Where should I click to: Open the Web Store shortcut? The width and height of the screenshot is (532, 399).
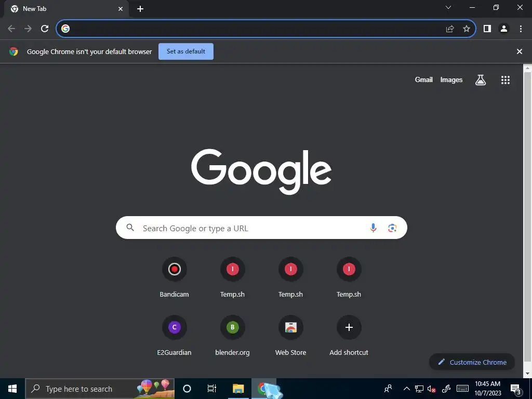point(291,336)
